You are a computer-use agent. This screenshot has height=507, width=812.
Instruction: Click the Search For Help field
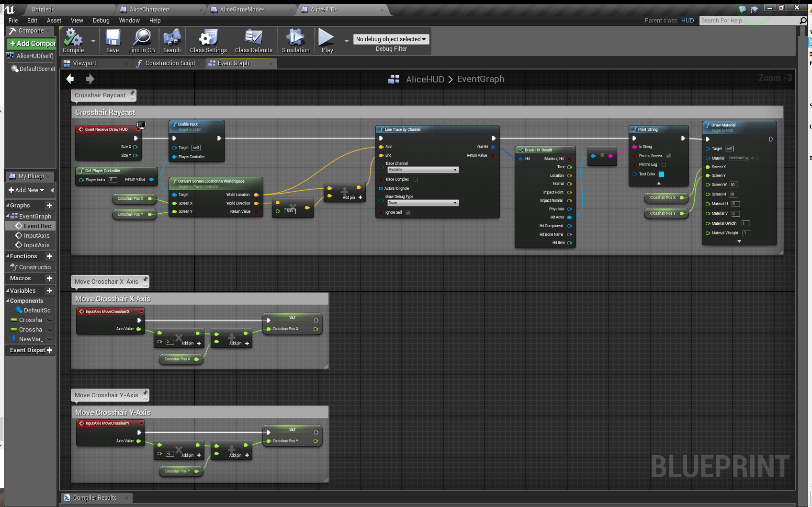[x=749, y=21]
